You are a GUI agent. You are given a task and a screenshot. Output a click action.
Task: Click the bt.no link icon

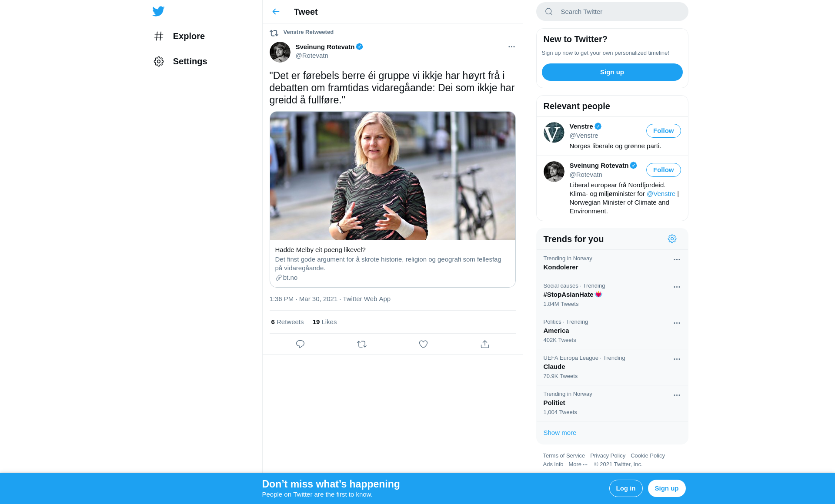click(x=278, y=278)
